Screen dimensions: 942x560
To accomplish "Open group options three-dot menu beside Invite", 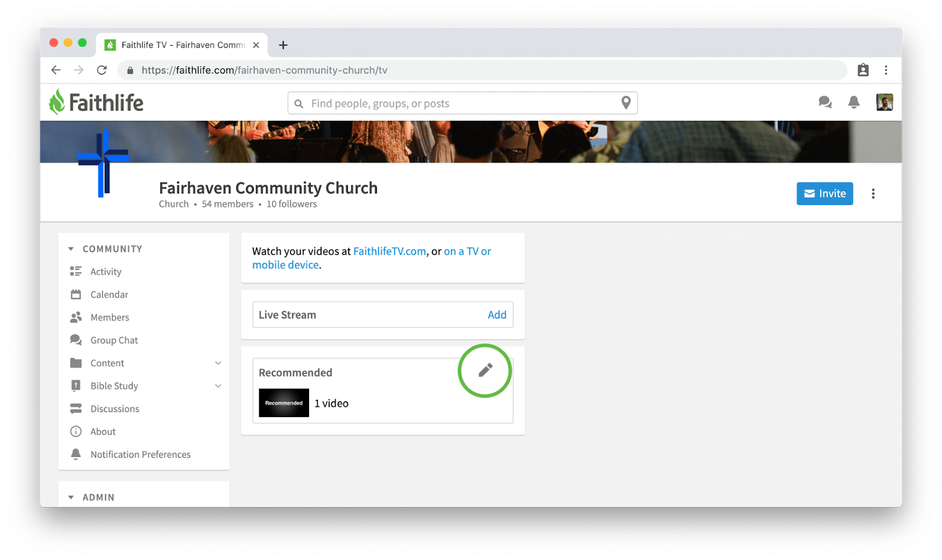I will tap(873, 194).
